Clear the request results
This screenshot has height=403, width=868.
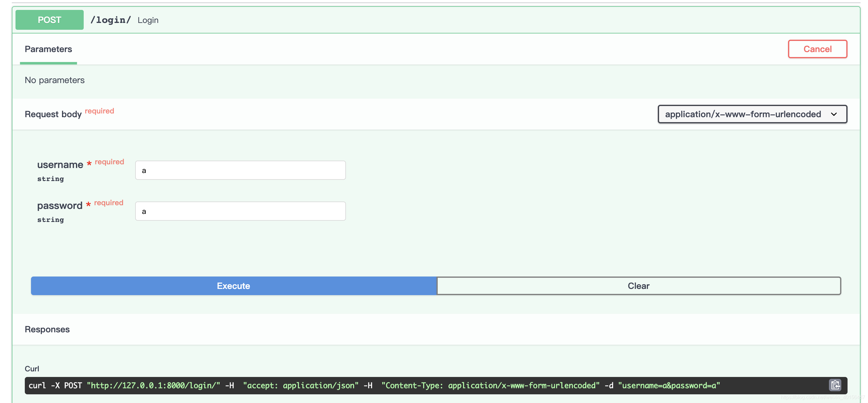point(639,286)
